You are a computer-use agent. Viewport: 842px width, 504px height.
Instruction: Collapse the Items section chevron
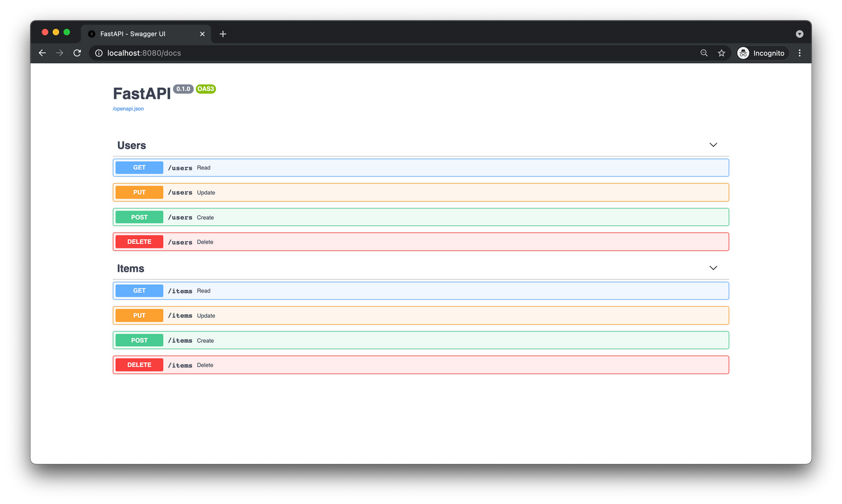(x=713, y=268)
